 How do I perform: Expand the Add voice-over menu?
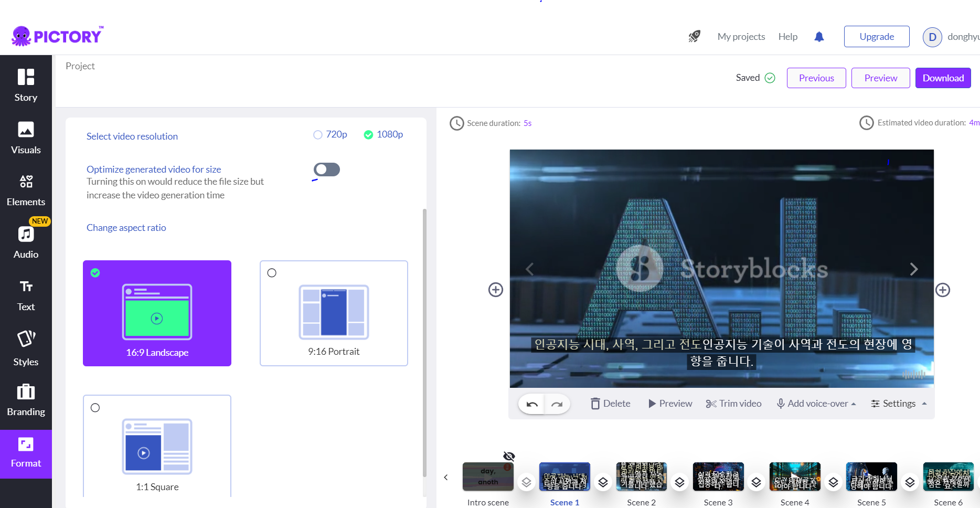click(x=816, y=404)
